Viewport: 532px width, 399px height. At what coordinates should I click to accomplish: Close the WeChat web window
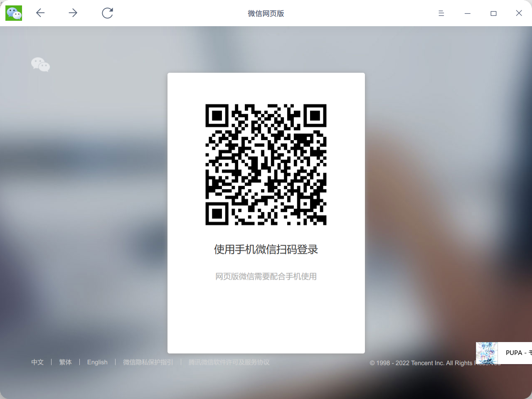click(x=519, y=13)
